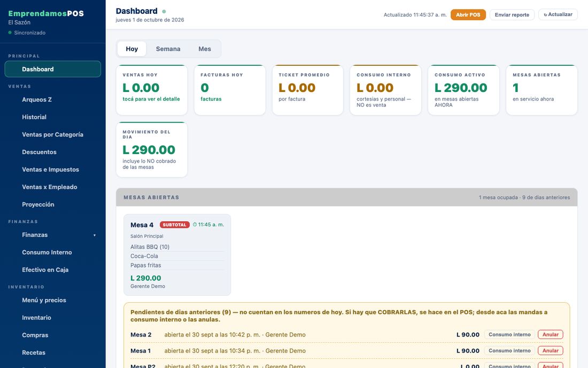588x368 pixels.
Task: Open the Descuentos page
Action: click(x=53, y=152)
